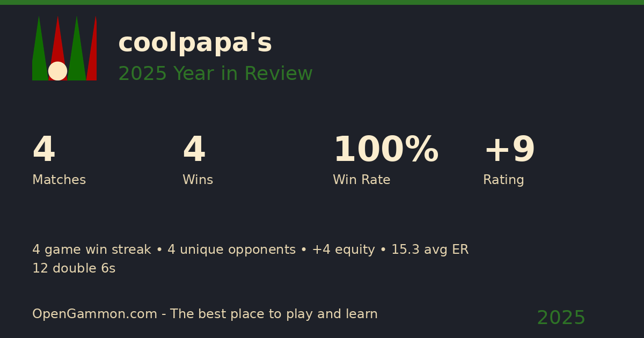
Task: Click the green 2025 in the footer
Action: click(x=561, y=318)
